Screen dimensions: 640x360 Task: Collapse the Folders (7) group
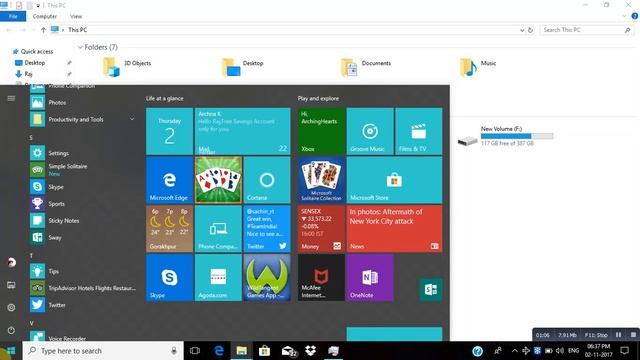80,47
